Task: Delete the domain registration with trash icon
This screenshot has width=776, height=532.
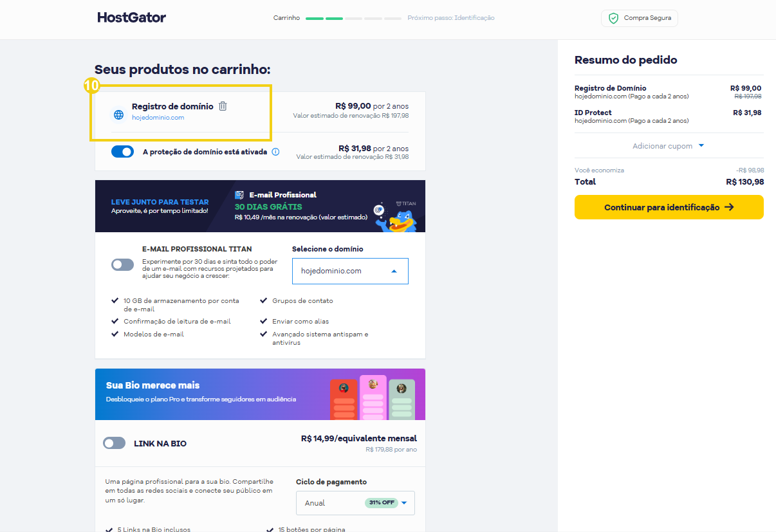Action: 223,106
